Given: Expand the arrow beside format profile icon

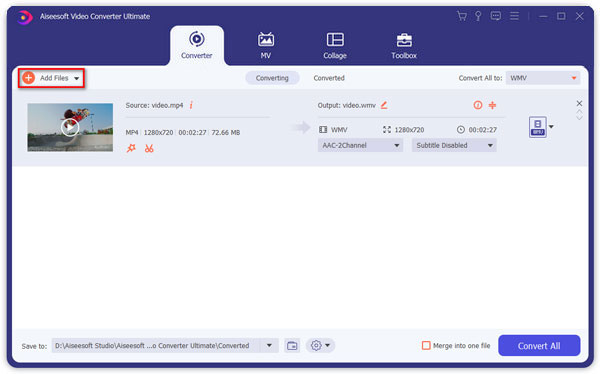Looking at the screenshot, I should (x=551, y=127).
